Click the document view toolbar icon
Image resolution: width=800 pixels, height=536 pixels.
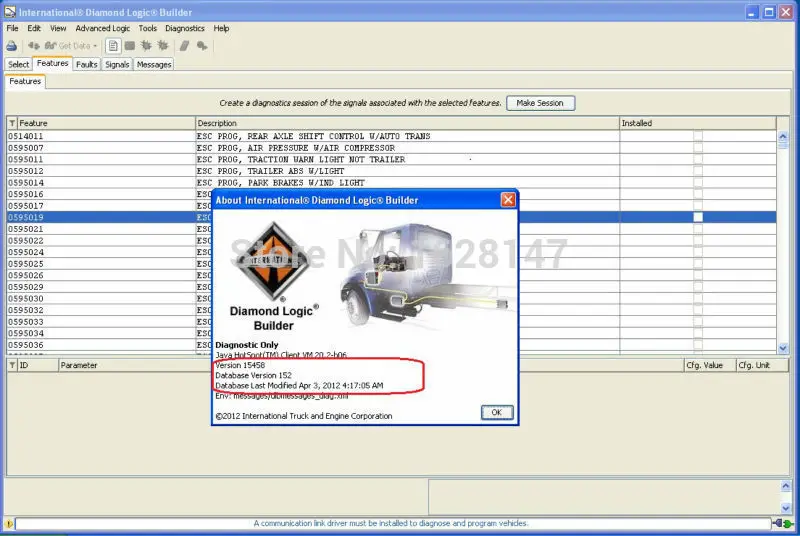coord(113,46)
